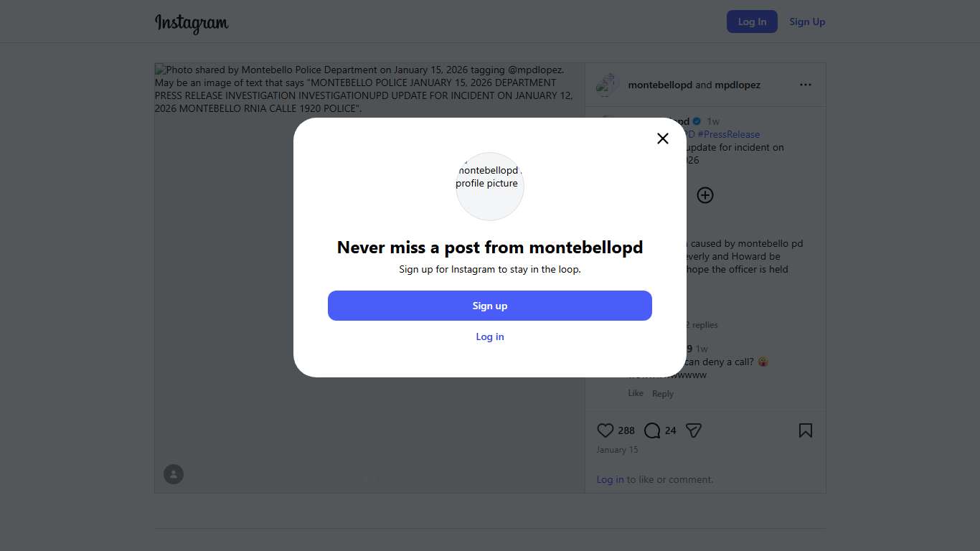Image resolution: width=980 pixels, height=551 pixels.
Task: Click the montebellopd avatar in the post header
Action: (x=607, y=85)
